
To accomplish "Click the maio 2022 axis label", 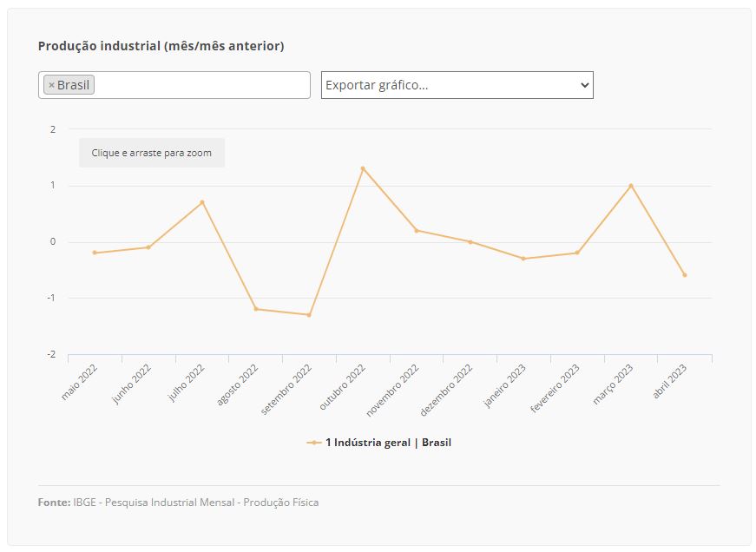I will [80, 382].
